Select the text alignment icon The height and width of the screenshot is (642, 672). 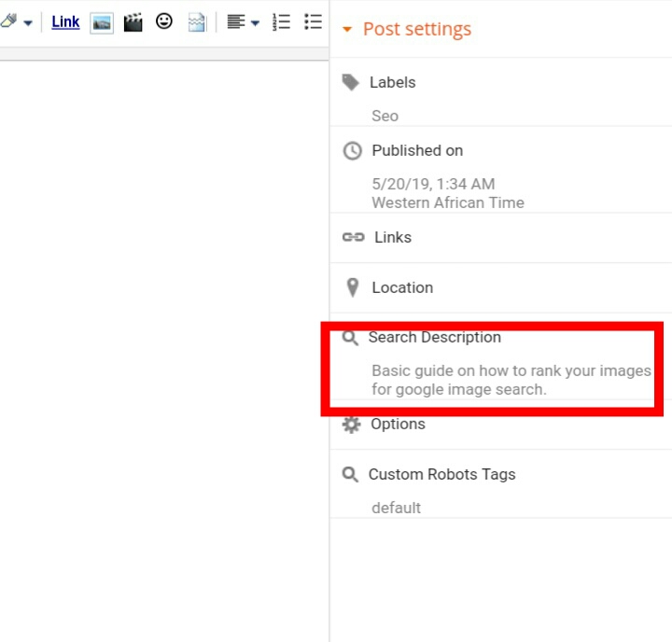(x=236, y=21)
